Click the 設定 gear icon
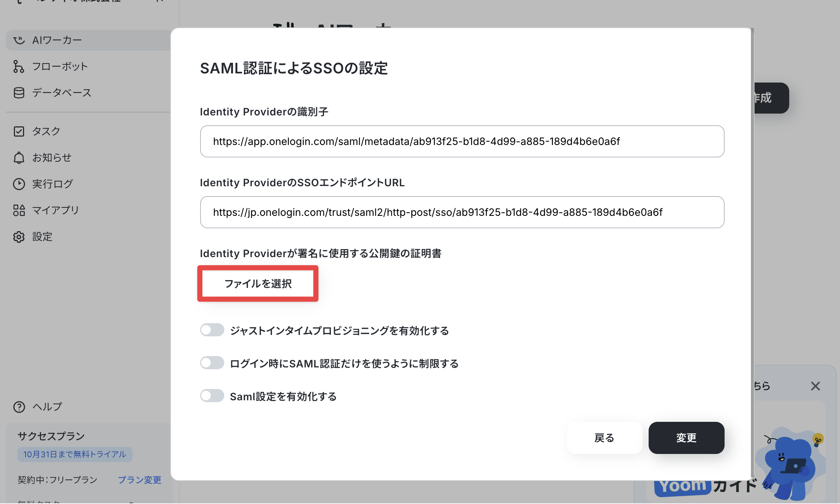This screenshot has height=504, width=840. click(x=19, y=237)
